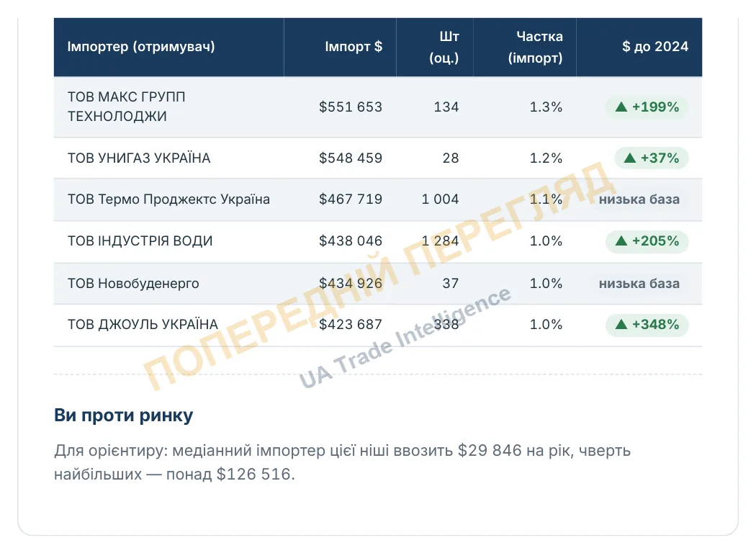
Task: Click the +199% growth badge
Action: coord(647,107)
